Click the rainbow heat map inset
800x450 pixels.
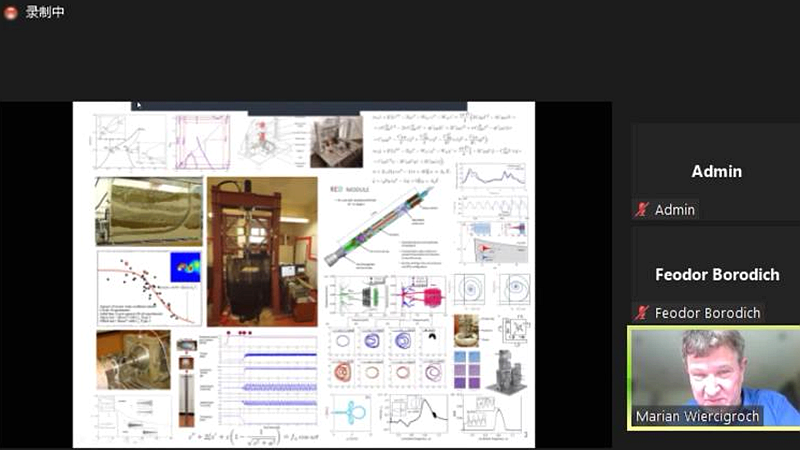coord(185,267)
